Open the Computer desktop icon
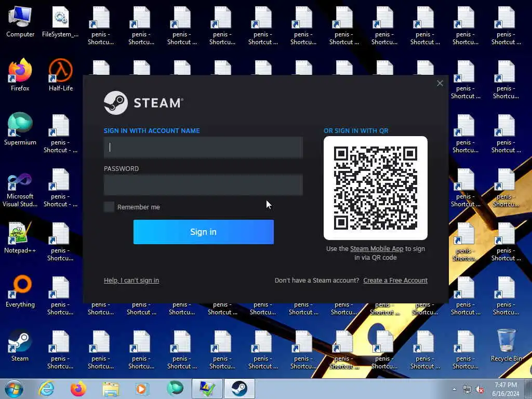This screenshot has height=399, width=532. coord(20,22)
